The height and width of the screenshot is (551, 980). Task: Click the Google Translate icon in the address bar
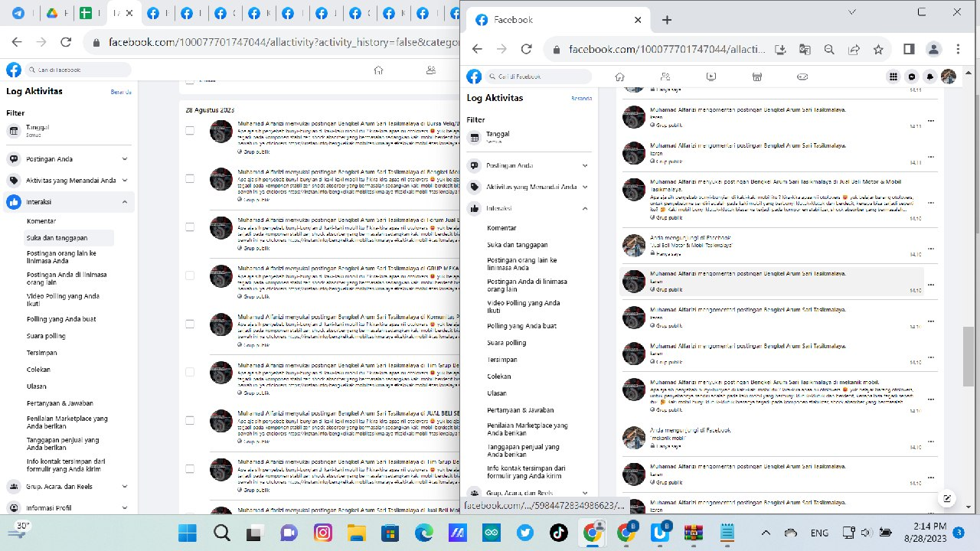point(805,49)
